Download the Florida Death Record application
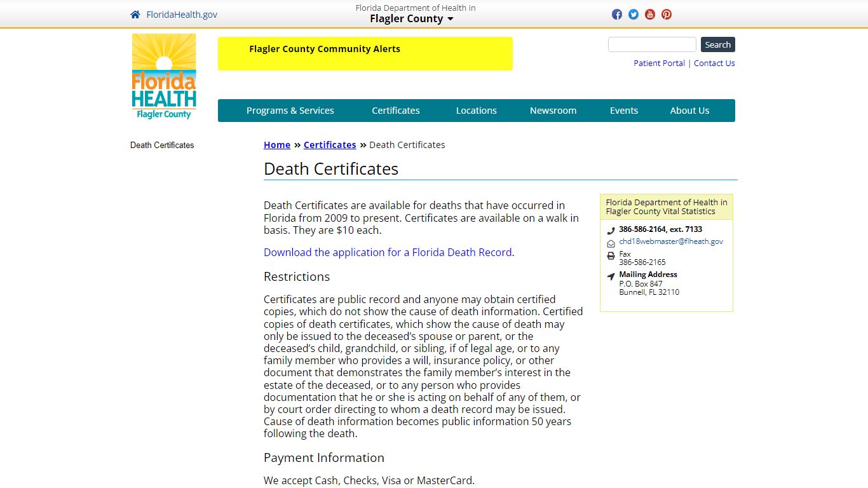Image resolution: width=868 pixels, height=488 pixels. [388, 252]
